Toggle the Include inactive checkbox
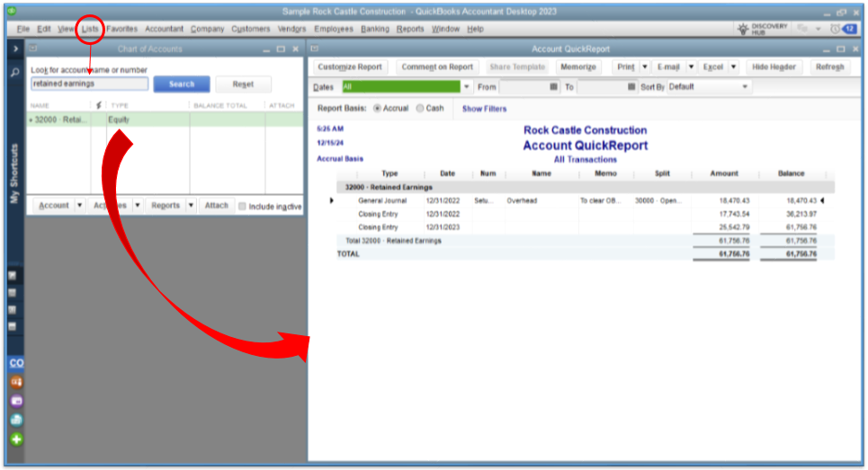The height and width of the screenshot is (470, 868). click(x=242, y=207)
